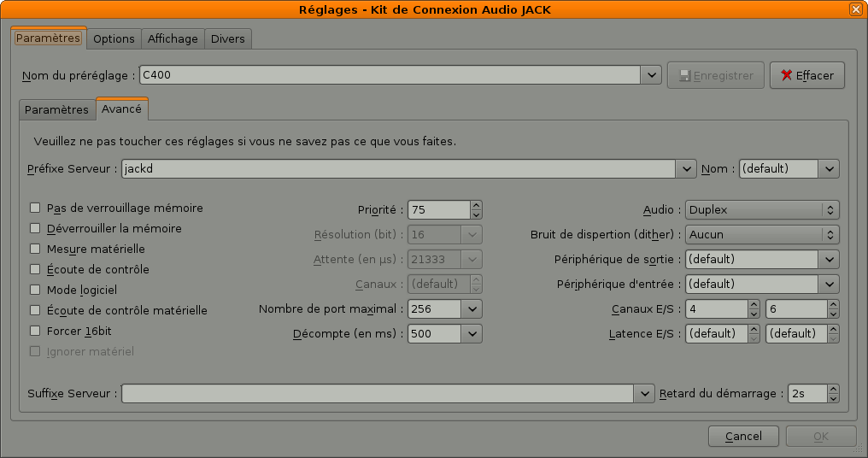Select the Avancé sub-tab
The image size is (868, 458).
[122, 109]
